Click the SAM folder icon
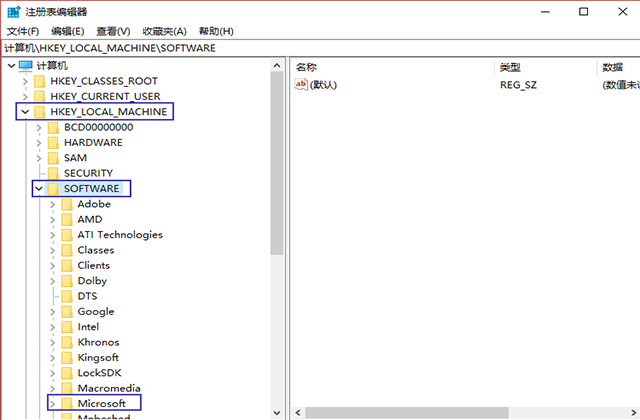 (x=53, y=158)
